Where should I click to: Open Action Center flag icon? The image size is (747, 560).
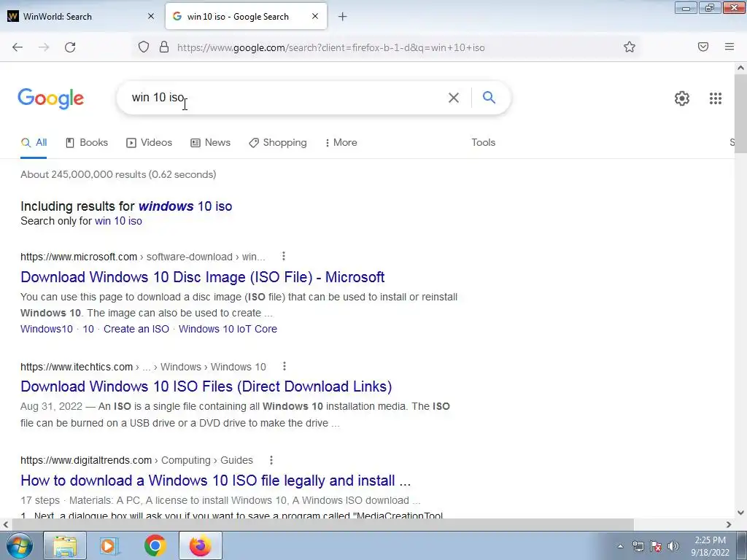click(x=656, y=546)
